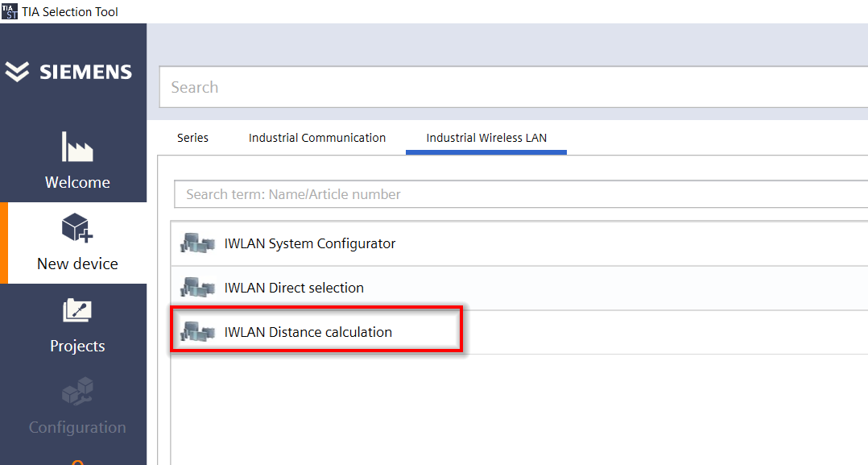This screenshot has width=868, height=465.
Task: Open the Industrial Communication tab
Action: click(317, 138)
